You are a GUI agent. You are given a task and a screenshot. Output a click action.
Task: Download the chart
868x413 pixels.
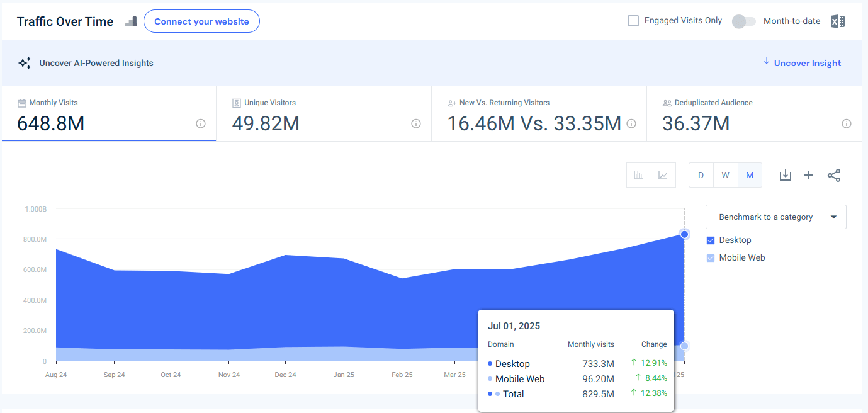[785, 175]
